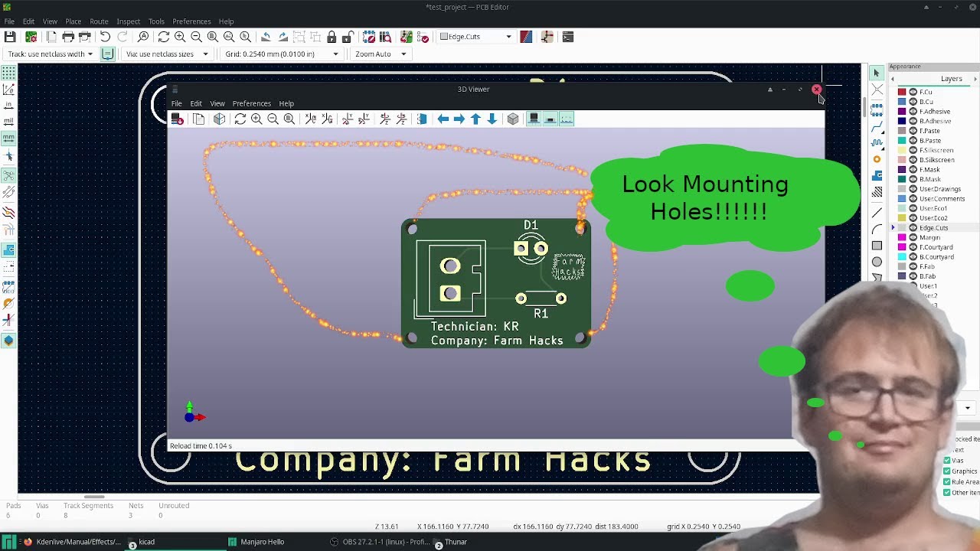The width and height of the screenshot is (980, 551).
Task: Open PCB Editor File menu
Action: [9, 21]
